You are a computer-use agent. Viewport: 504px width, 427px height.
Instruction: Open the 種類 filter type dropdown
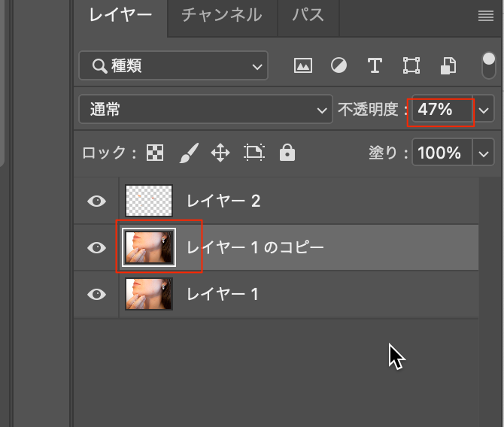(173, 66)
